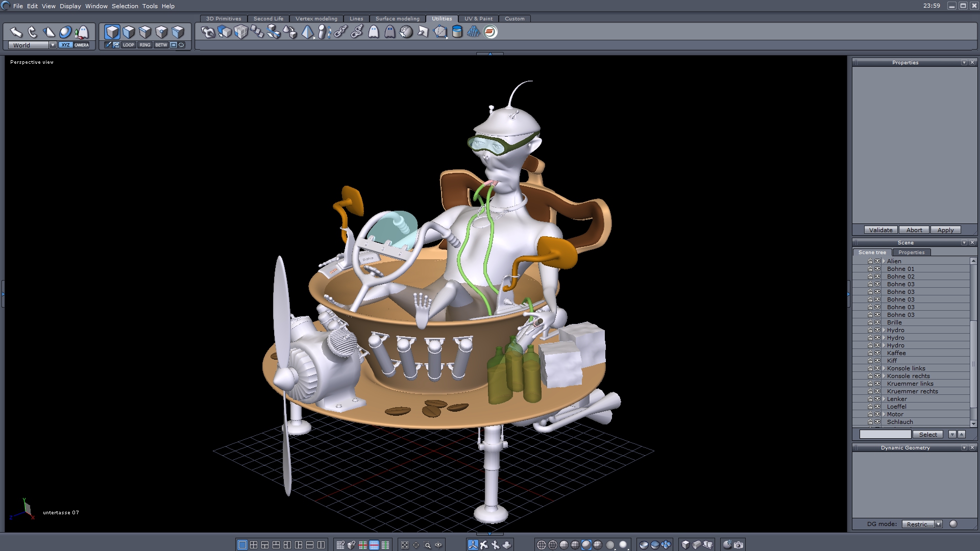
Task: Click the eye icon in bottom view controls
Action: 438,545
